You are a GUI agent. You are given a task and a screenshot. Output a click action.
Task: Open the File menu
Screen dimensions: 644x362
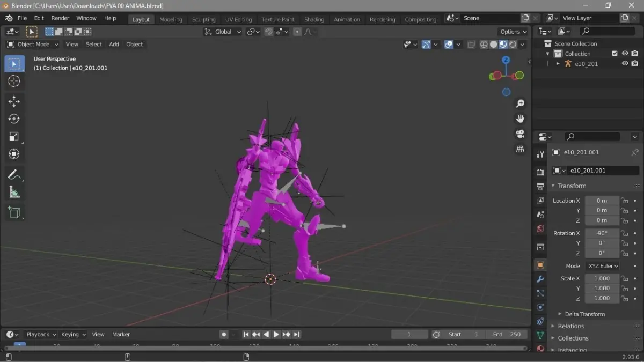pyautogui.click(x=22, y=18)
